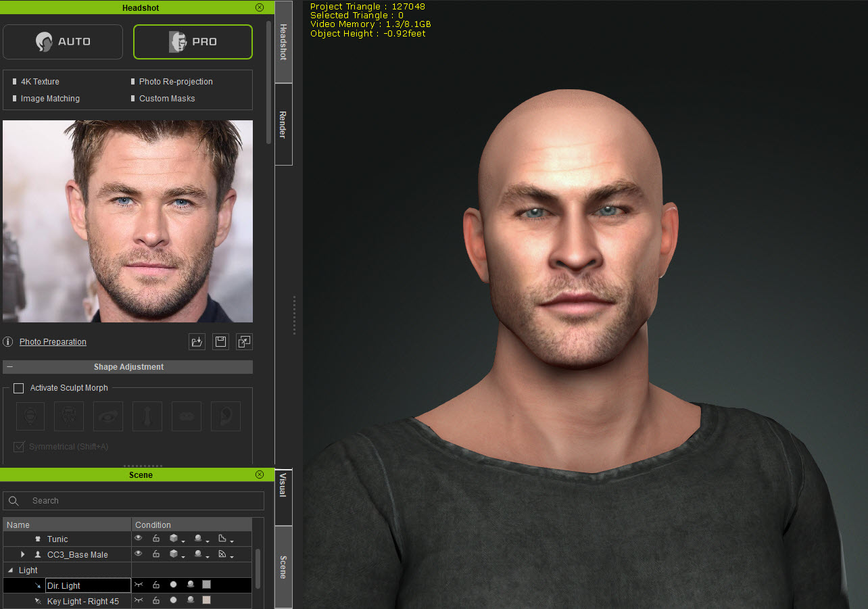Click the magnifier icon in Scene search

(x=14, y=501)
